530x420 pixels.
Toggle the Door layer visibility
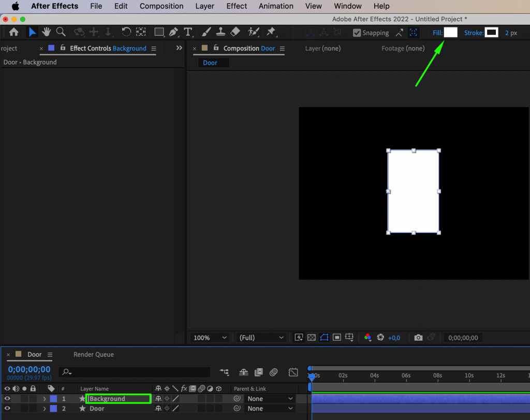7,408
